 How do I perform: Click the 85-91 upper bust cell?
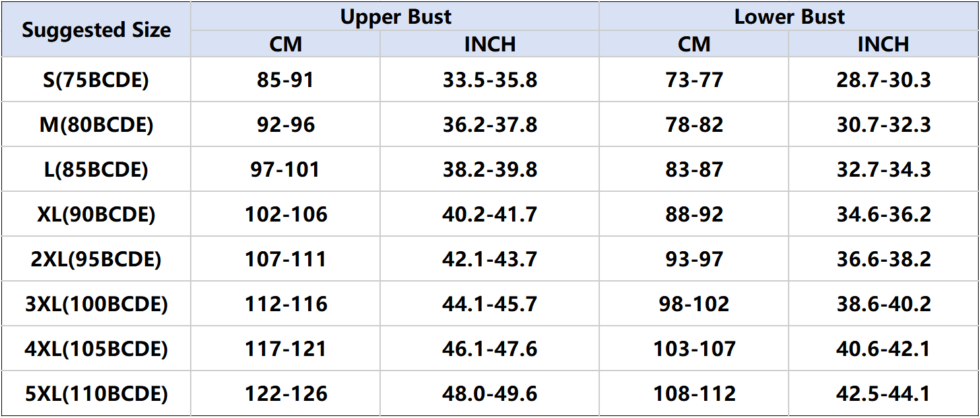tap(286, 80)
